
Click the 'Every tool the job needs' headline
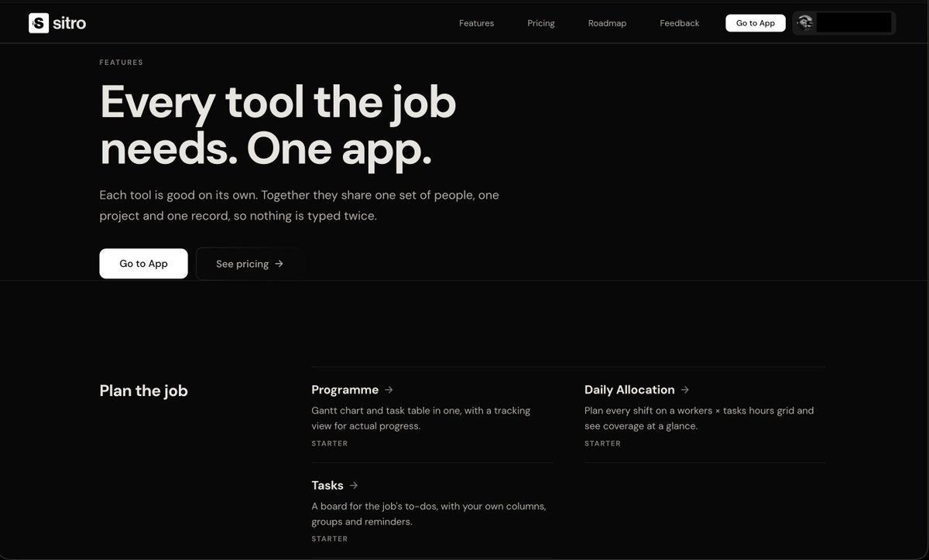[279, 125]
